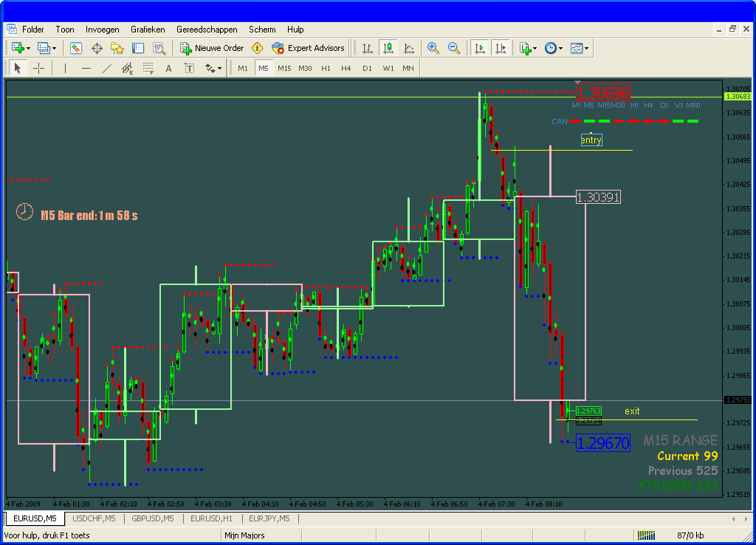Click the Nieuwe Order button
The height and width of the screenshot is (545, 756).
[x=213, y=48]
